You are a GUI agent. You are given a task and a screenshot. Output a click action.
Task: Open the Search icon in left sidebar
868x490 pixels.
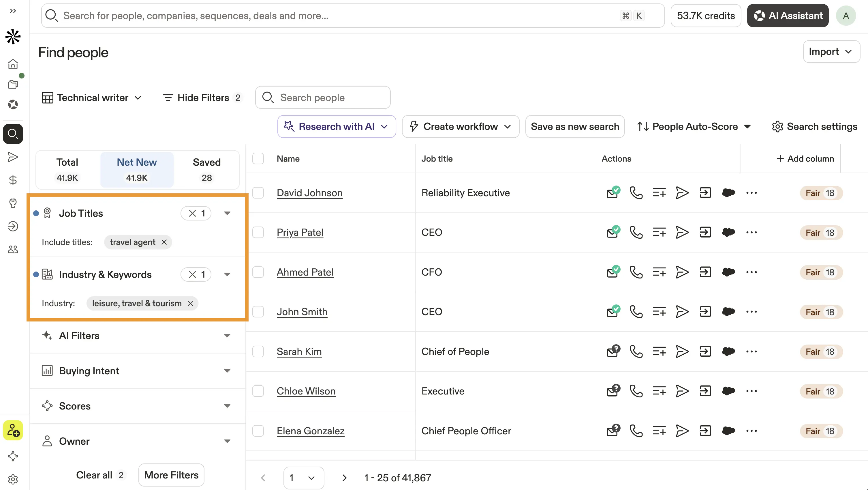click(13, 134)
